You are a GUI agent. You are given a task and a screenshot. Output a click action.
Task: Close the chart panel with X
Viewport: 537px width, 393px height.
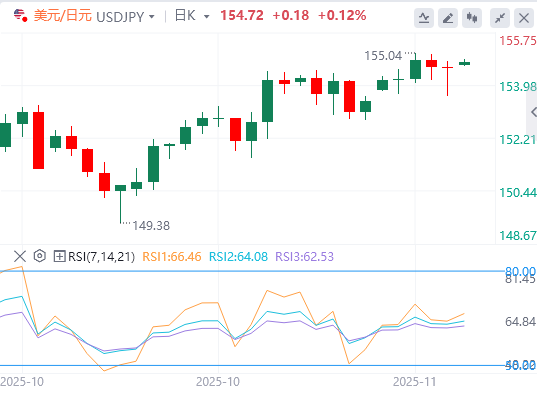coord(524,18)
